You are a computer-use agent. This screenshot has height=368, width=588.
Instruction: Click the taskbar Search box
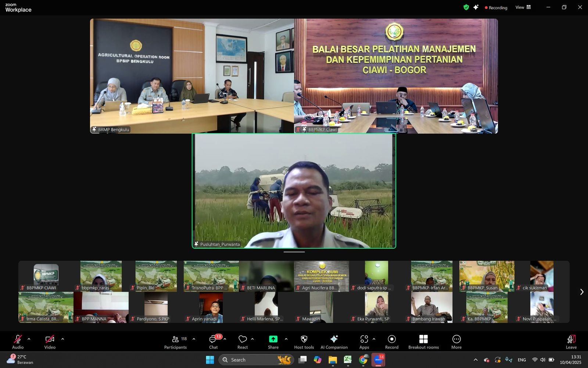pos(257,360)
